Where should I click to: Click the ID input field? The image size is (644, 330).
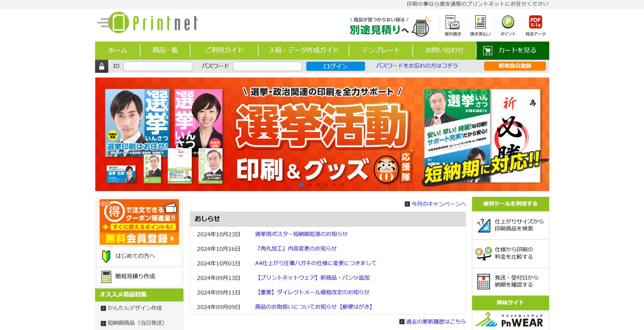(158, 66)
